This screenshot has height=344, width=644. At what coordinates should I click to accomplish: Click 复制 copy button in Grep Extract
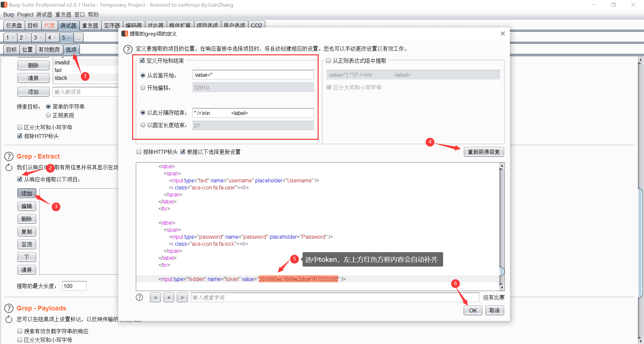[x=27, y=232]
